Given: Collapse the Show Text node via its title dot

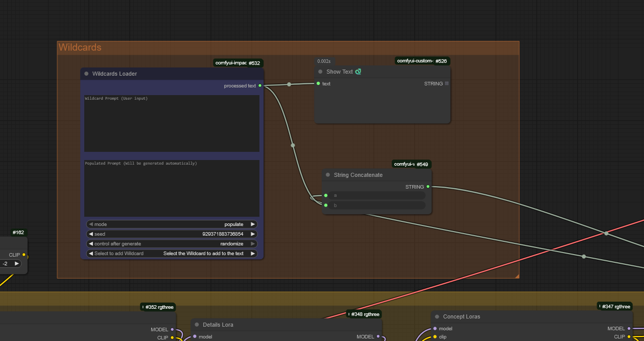Looking at the screenshot, I should point(320,72).
